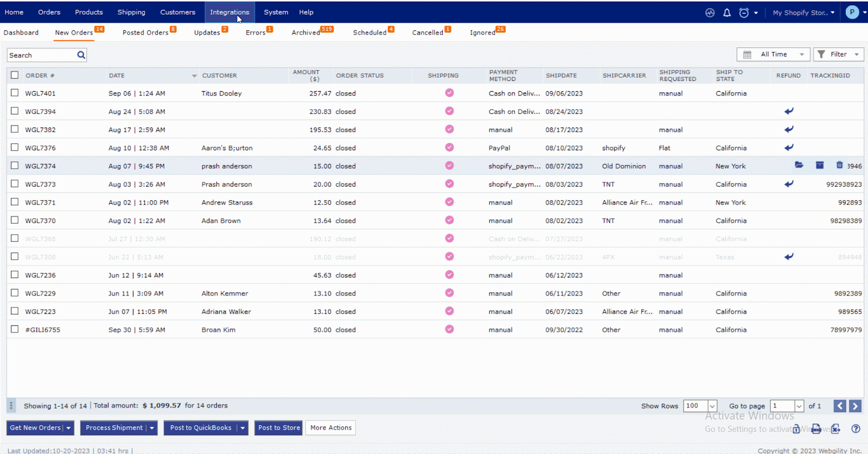
Task: Open the Filter dropdown
Action: pyautogui.click(x=838, y=54)
